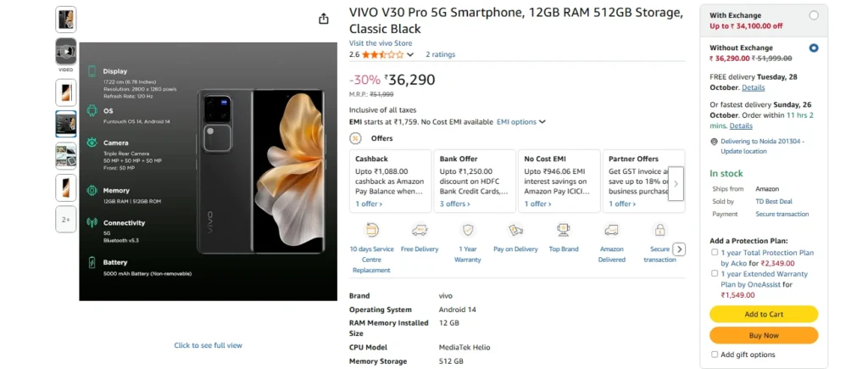Click the Top Brand trophy icon

point(563,231)
